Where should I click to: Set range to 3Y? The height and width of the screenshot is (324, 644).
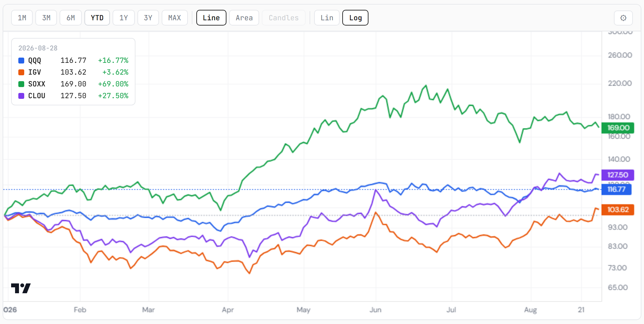pyautogui.click(x=148, y=18)
